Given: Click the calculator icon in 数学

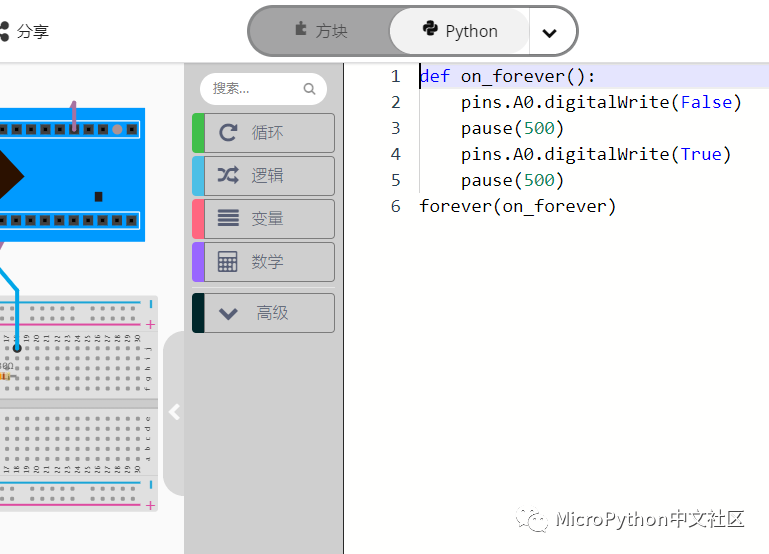Looking at the screenshot, I should (228, 261).
